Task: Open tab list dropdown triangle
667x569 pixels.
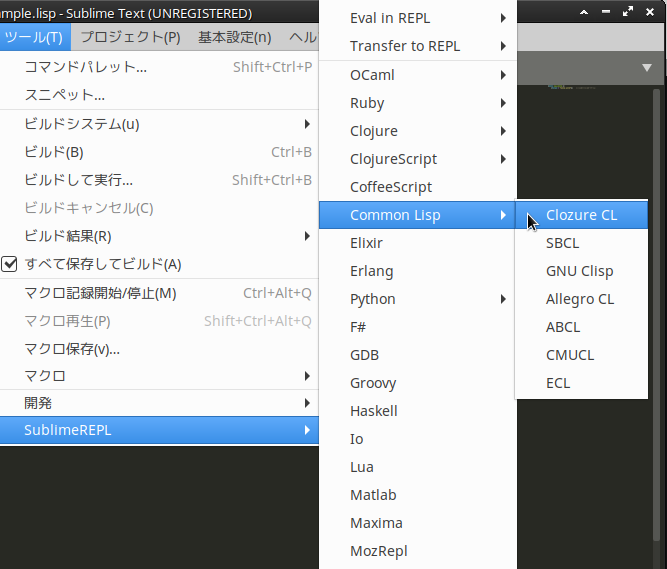Action: point(647,68)
